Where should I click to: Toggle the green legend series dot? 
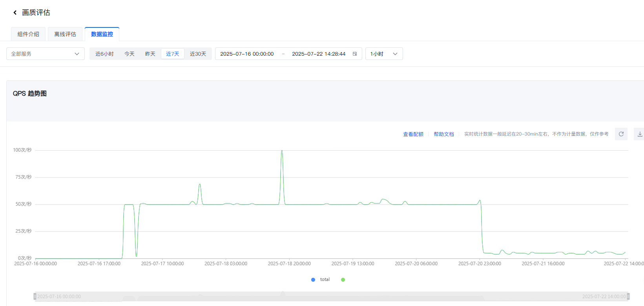pyautogui.click(x=343, y=280)
